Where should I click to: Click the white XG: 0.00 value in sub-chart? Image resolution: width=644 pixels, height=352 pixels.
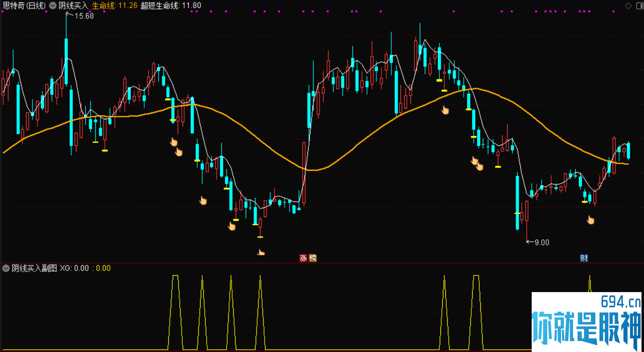[x=74, y=268]
